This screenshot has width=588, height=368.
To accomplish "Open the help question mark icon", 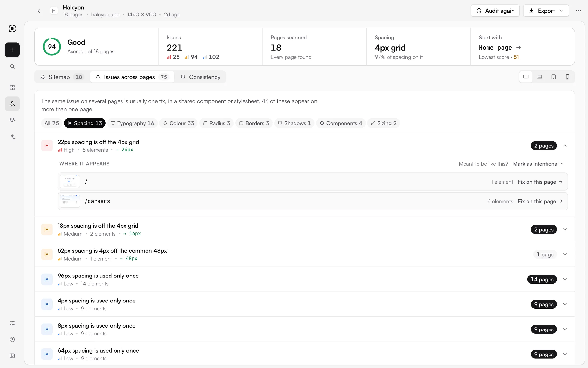I will click(12, 340).
